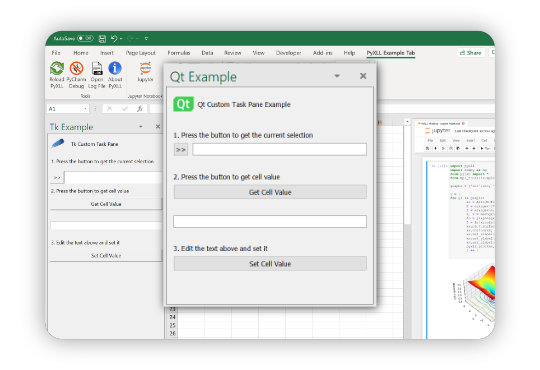The width and height of the screenshot is (540, 370).
Task: Click the cancel formula X icon
Action: tap(110, 109)
